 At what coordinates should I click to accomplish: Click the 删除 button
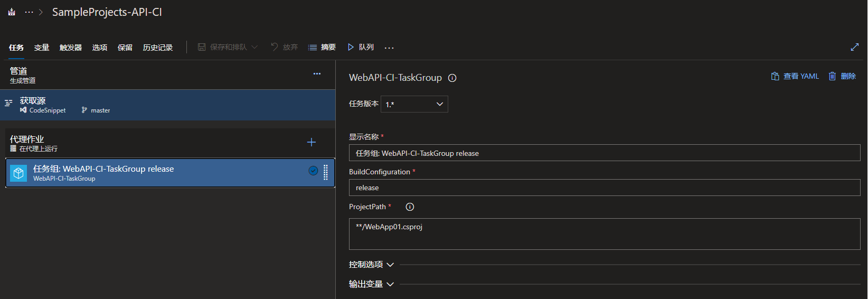tap(842, 76)
